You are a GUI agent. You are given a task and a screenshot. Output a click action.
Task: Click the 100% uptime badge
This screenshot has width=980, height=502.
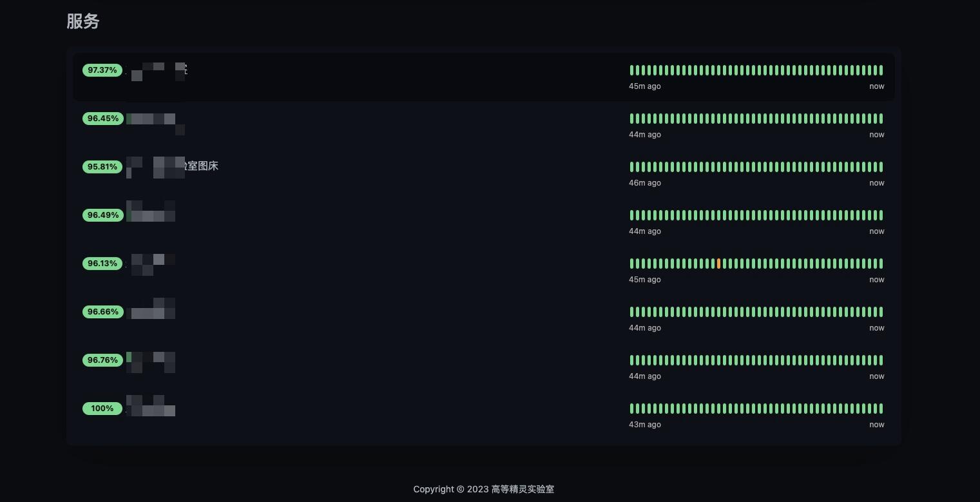pyautogui.click(x=102, y=409)
